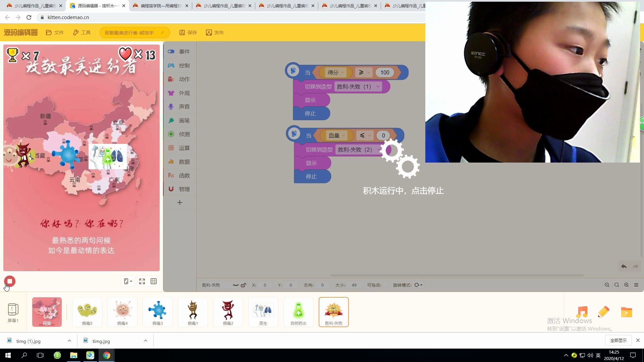The width and height of the screenshot is (644, 362).
Task: Click the undo arrow icon
Action: (x=624, y=266)
